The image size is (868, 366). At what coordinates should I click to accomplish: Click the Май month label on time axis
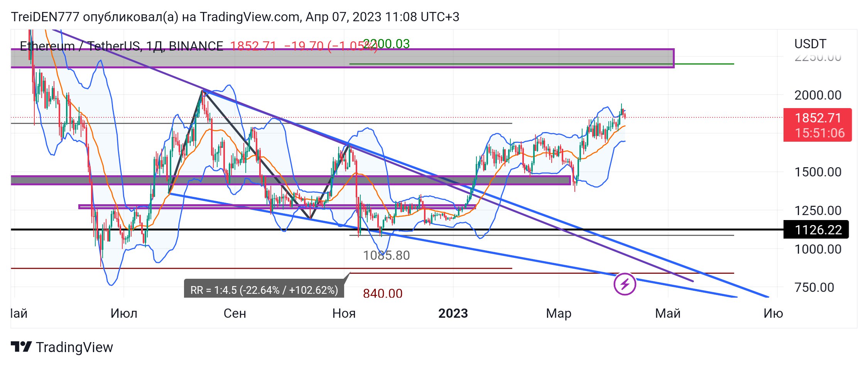click(x=667, y=313)
